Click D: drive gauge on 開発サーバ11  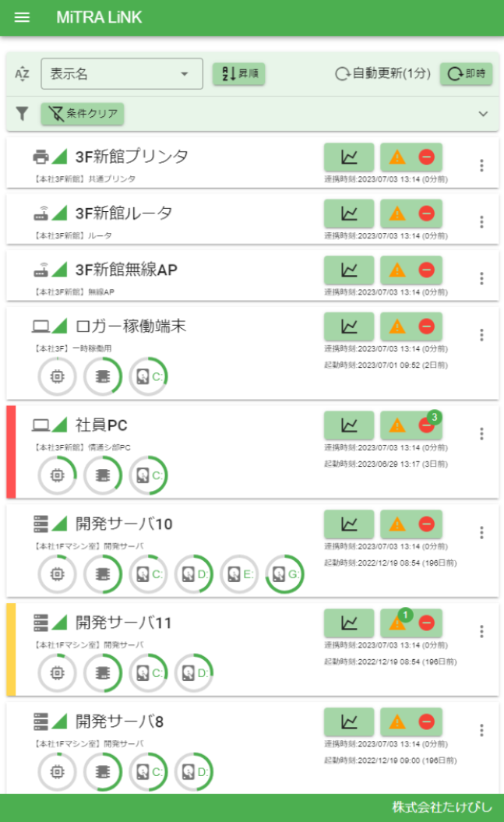tap(194, 672)
